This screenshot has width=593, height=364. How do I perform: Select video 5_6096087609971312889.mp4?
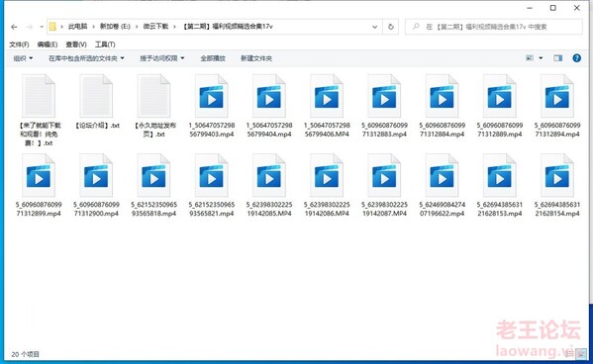pos(500,106)
